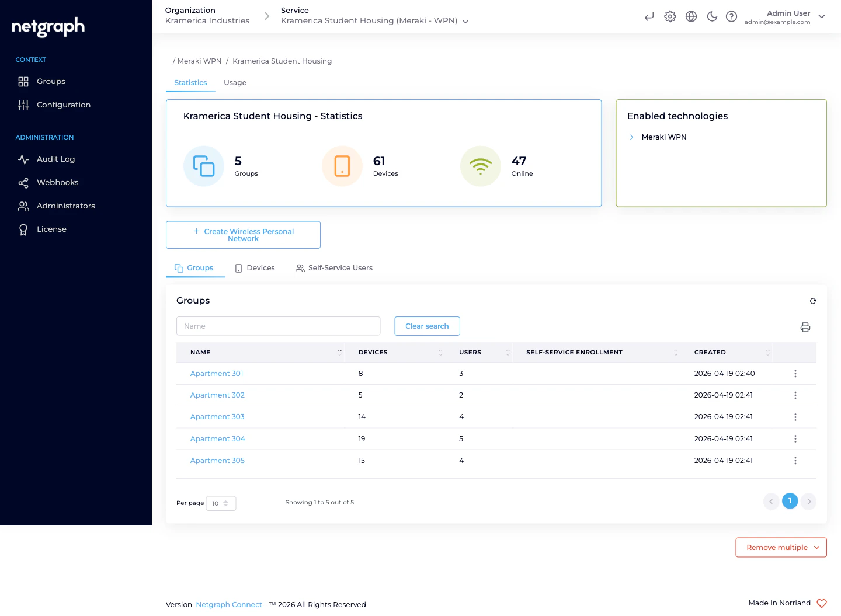Expand Meraki WPN under Enabled technologies

[631, 137]
